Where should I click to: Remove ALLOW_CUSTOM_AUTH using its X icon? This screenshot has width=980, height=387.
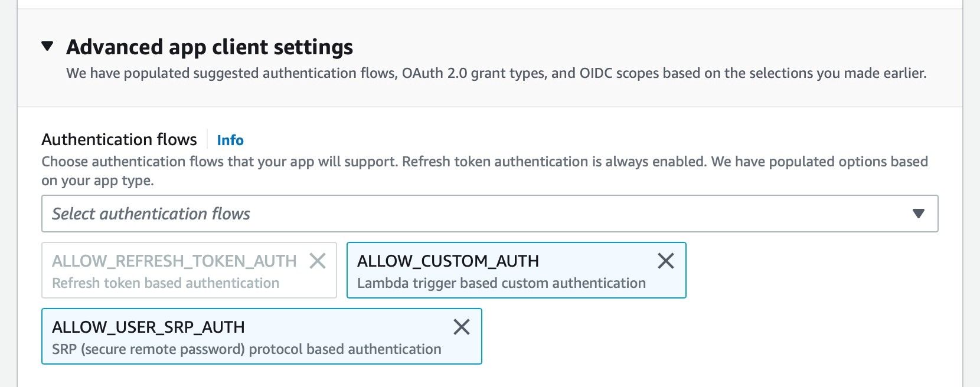coord(665,261)
